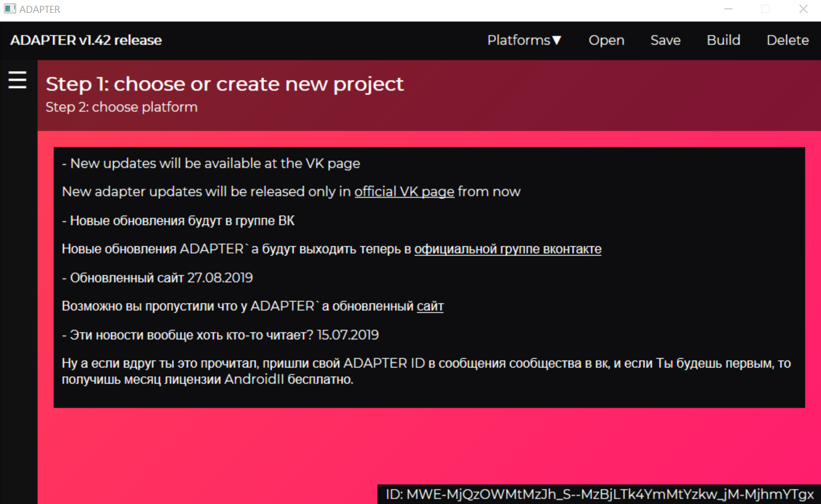Open the hamburger side menu
821x504 pixels.
pos(17,80)
